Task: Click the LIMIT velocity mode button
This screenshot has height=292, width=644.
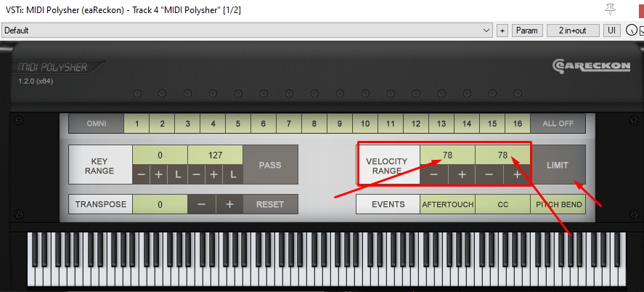Action: click(x=558, y=165)
